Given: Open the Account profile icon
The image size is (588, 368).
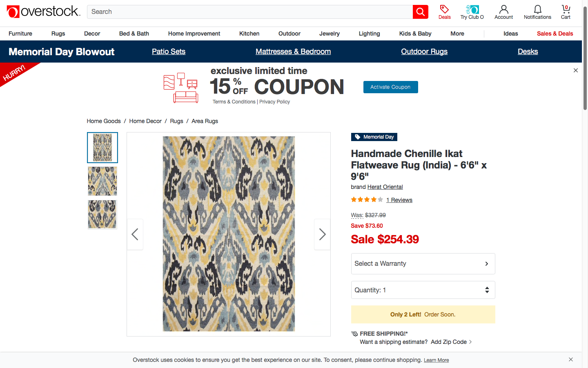Looking at the screenshot, I should coord(503,9).
